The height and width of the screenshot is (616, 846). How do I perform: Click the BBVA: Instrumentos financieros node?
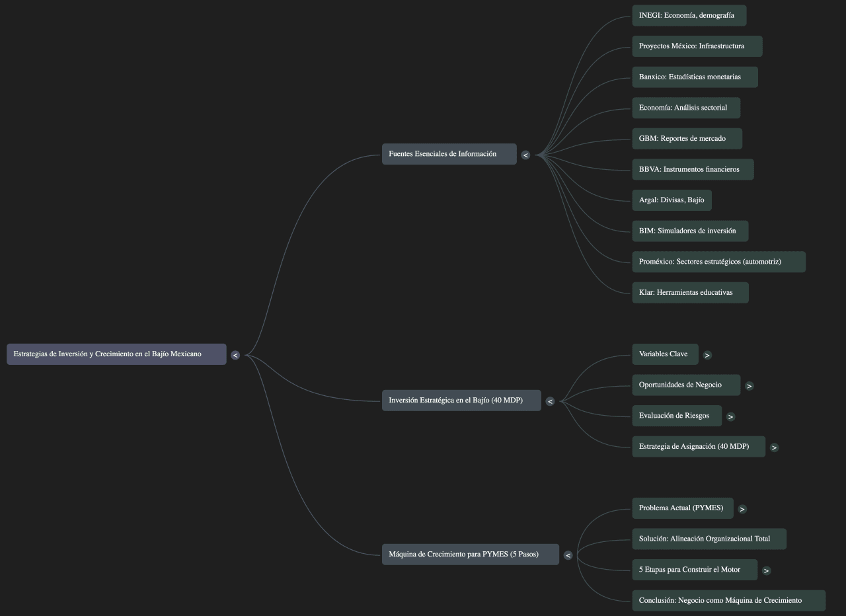pyautogui.click(x=693, y=169)
